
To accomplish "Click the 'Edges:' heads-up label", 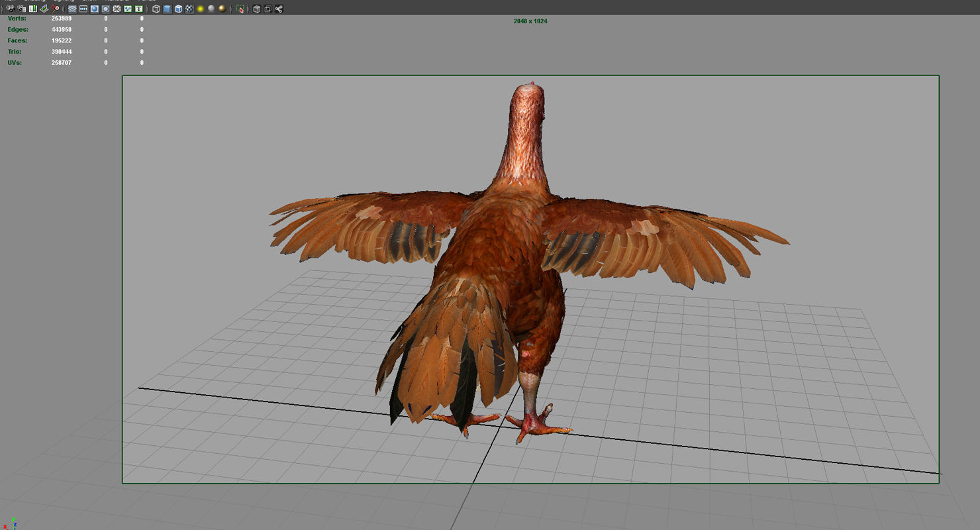I will click(x=18, y=30).
